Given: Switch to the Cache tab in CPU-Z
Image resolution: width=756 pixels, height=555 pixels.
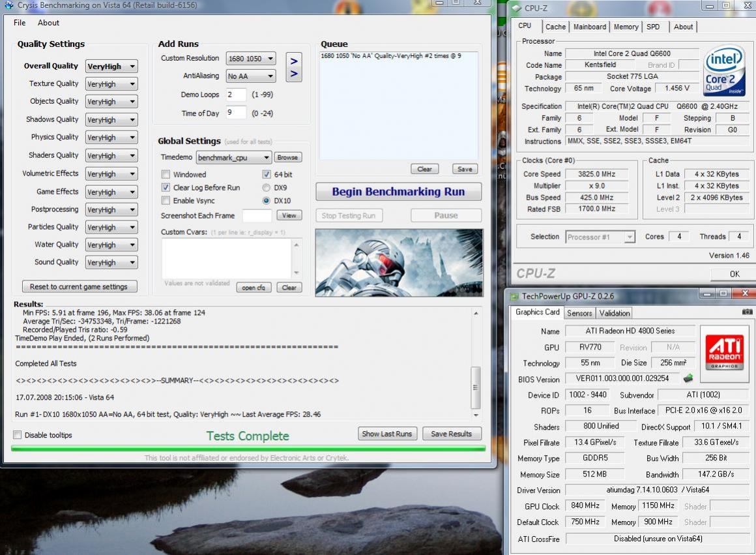Looking at the screenshot, I should click(x=555, y=27).
